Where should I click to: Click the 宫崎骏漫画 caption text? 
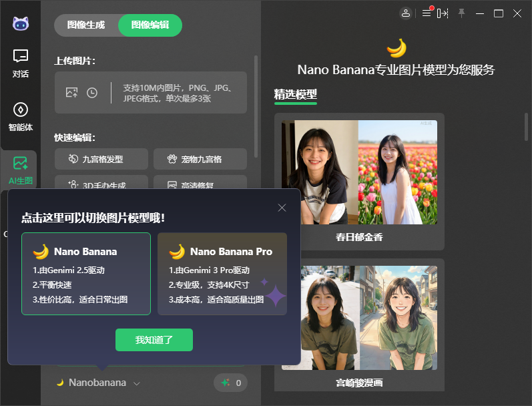coord(359,383)
